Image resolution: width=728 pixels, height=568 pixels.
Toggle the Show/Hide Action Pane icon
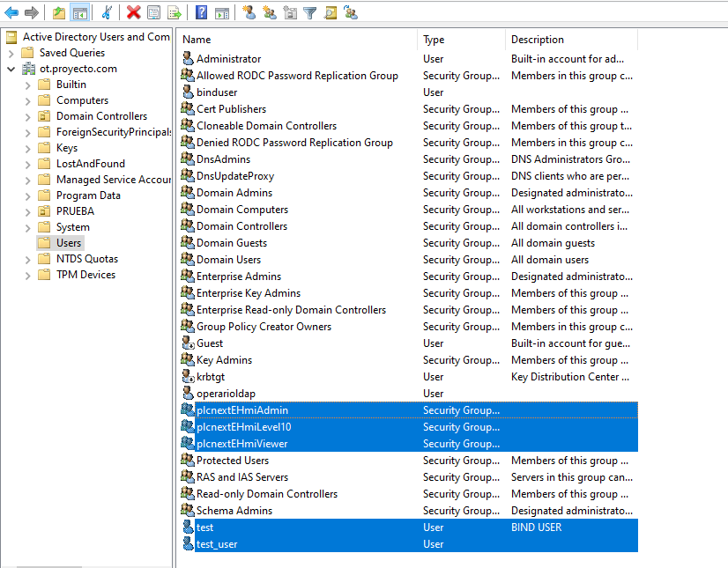tap(222, 12)
